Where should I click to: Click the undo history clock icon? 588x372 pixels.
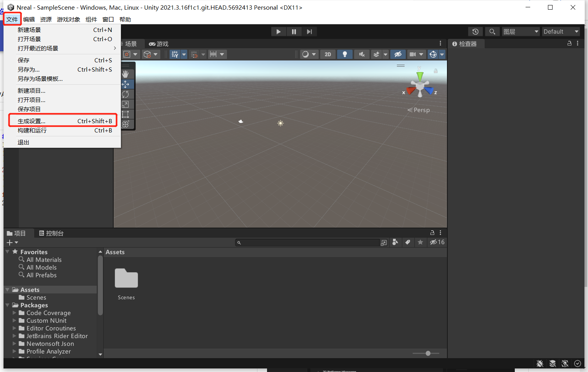[475, 32]
